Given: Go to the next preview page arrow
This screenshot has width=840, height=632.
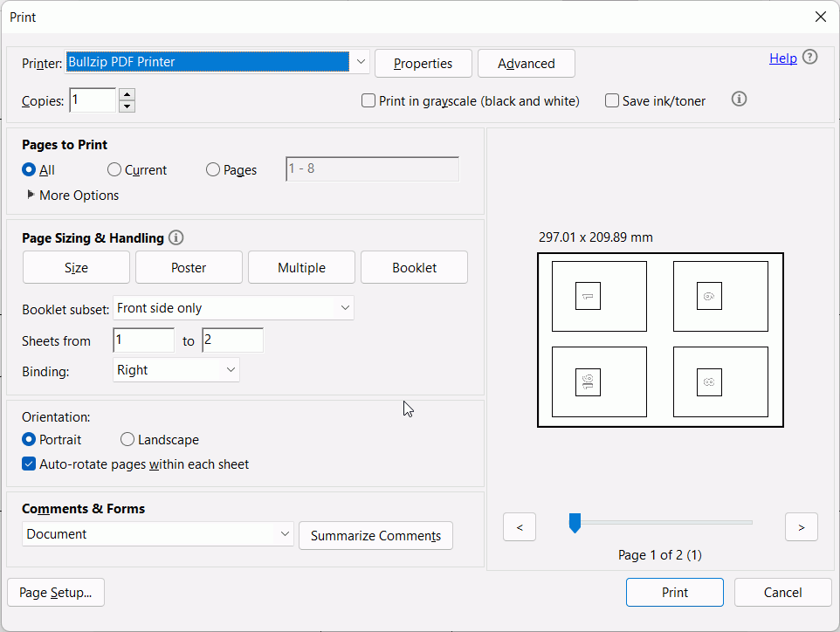Looking at the screenshot, I should (x=801, y=527).
